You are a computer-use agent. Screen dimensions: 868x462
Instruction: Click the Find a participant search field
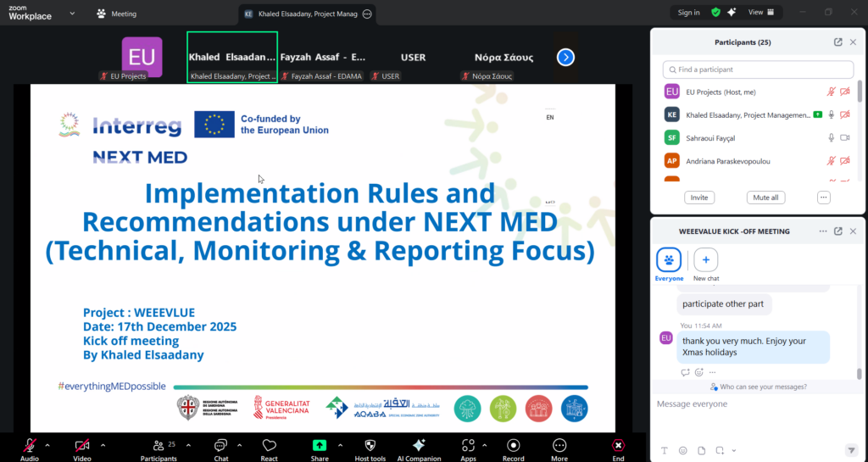[758, 70]
